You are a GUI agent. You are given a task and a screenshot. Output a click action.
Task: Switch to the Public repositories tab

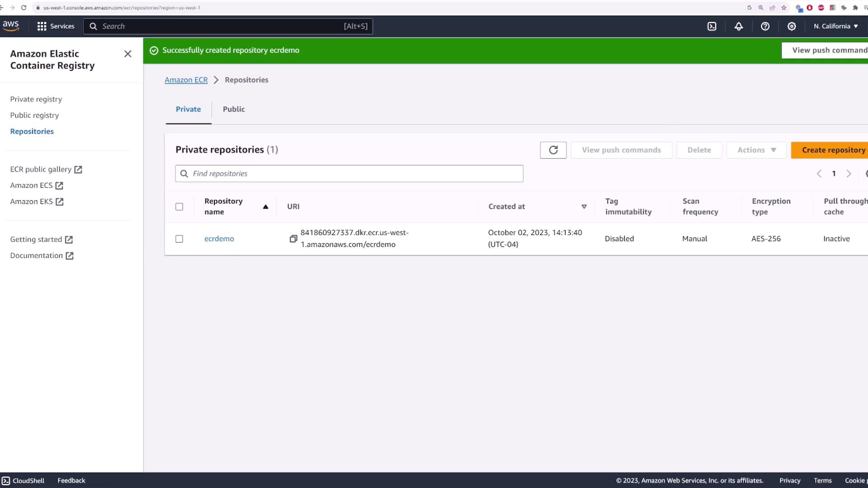[234, 109]
